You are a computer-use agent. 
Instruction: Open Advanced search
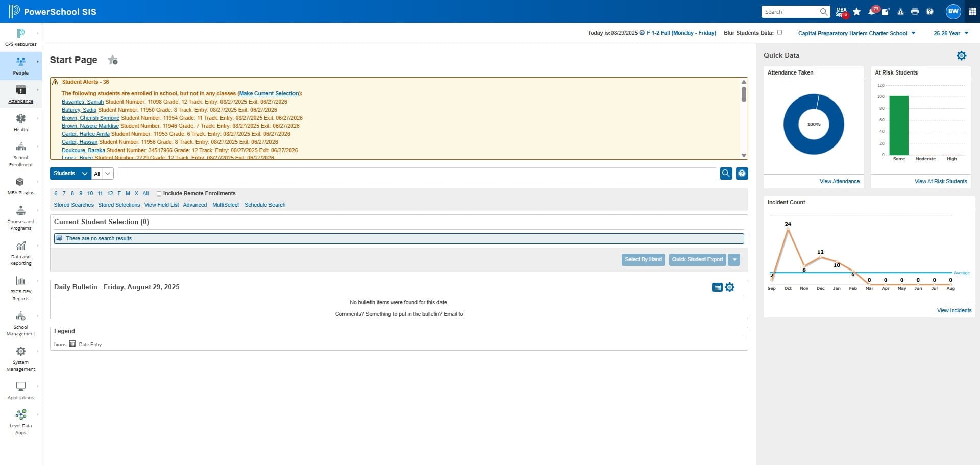coord(195,205)
